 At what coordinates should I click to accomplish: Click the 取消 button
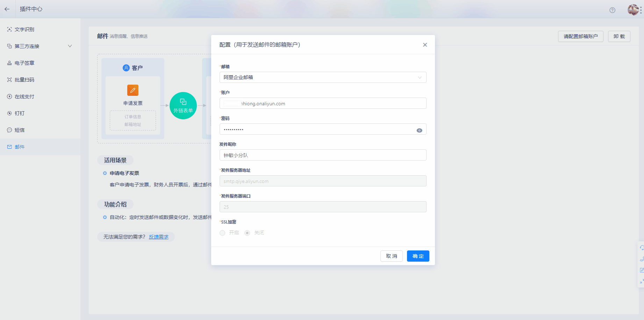[x=391, y=256]
